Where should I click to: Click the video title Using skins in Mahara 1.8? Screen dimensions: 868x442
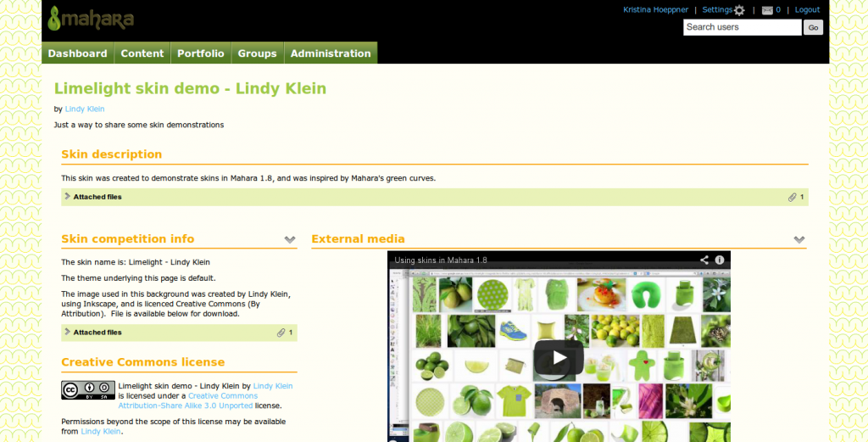point(441,260)
